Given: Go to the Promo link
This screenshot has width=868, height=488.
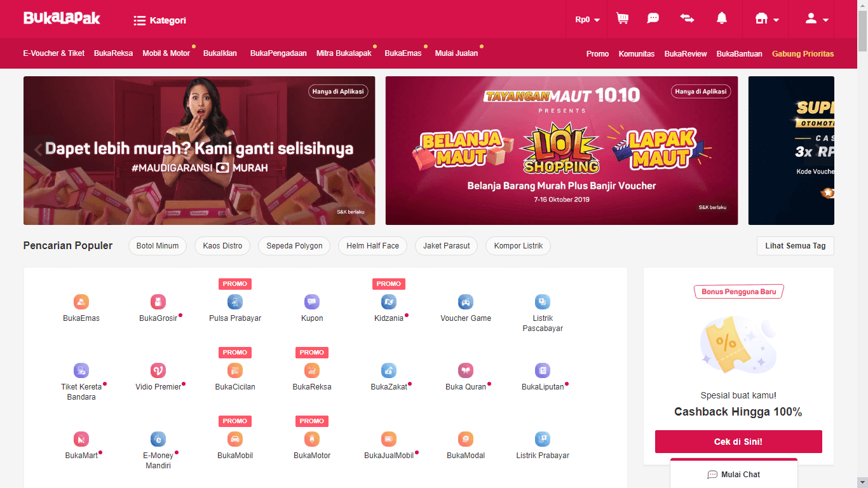Looking at the screenshot, I should click(597, 54).
